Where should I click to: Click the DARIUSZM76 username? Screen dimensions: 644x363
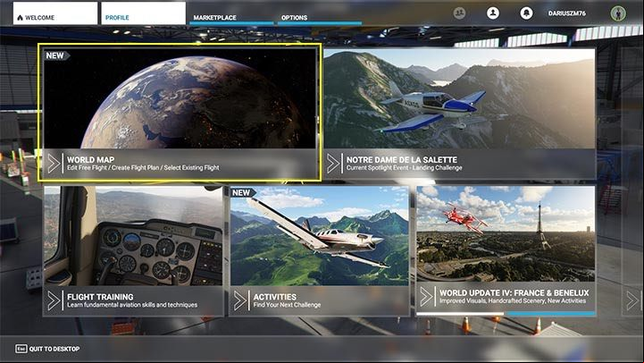(567, 13)
